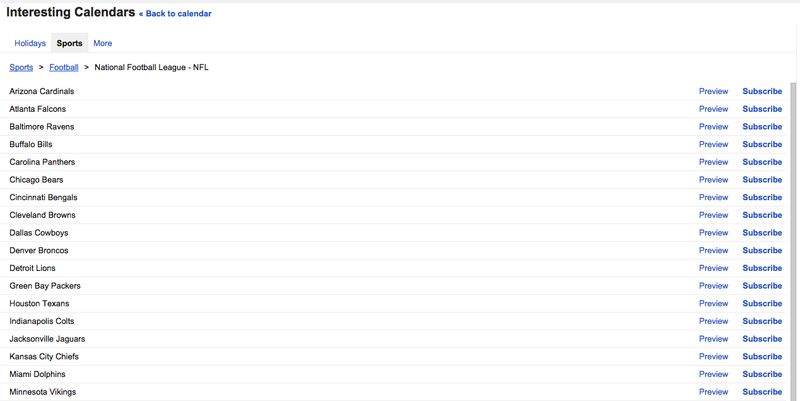Subscribe to Baltimore Ravens calendar

[x=762, y=127]
